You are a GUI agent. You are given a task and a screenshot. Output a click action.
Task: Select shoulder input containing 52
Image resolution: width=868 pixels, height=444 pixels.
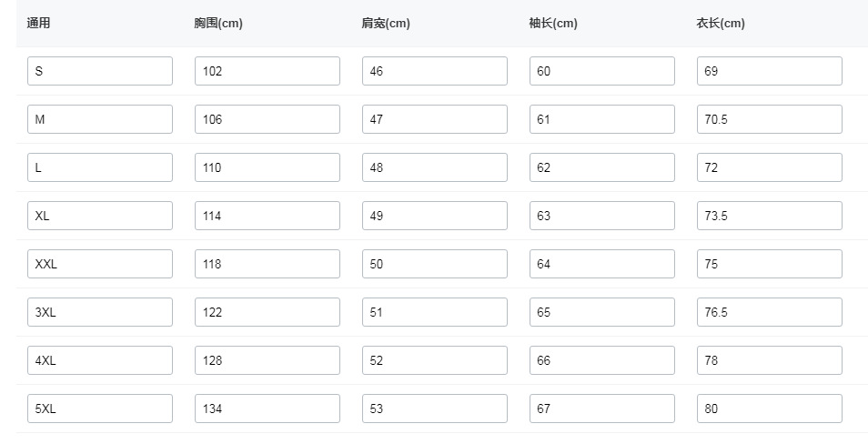click(x=435, y=360)
